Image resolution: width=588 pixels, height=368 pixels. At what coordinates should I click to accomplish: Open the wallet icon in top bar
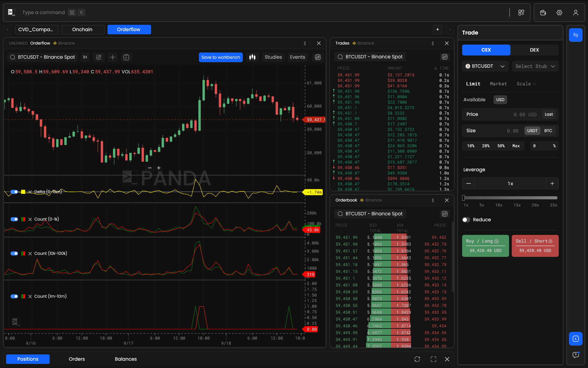[x=543, y=12]
